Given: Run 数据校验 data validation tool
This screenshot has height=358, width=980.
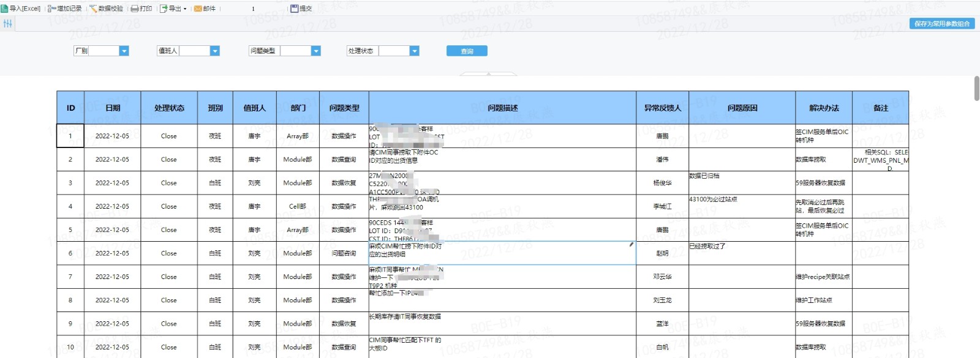Looking at the screenshot, I should tap(93, 9).
